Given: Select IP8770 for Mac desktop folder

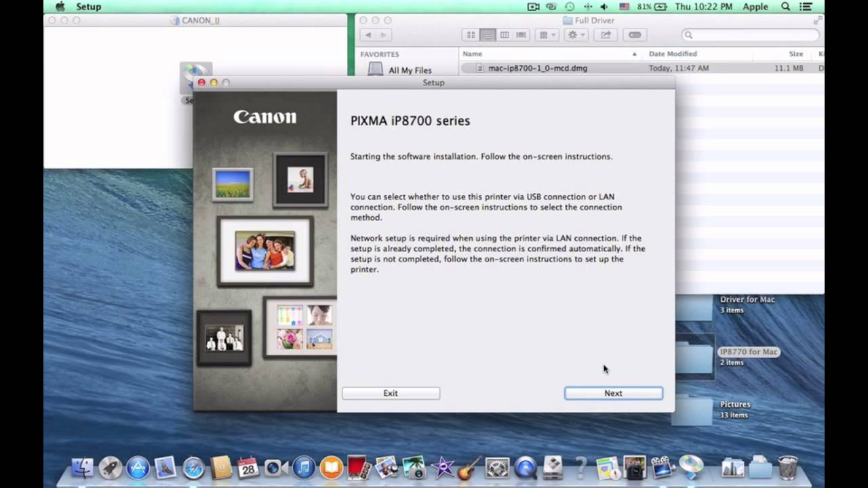Looking at the screenshot, I should (749, 352).
